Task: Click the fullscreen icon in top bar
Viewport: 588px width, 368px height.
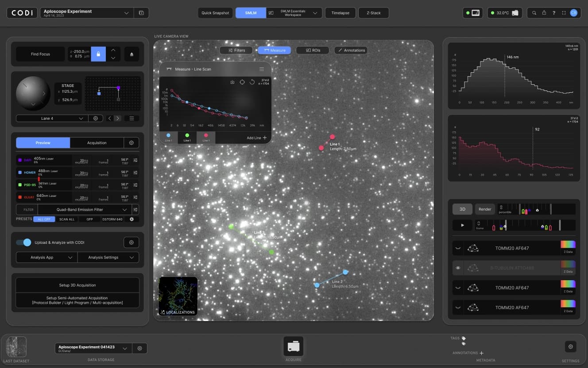Action: click(564, 13)
